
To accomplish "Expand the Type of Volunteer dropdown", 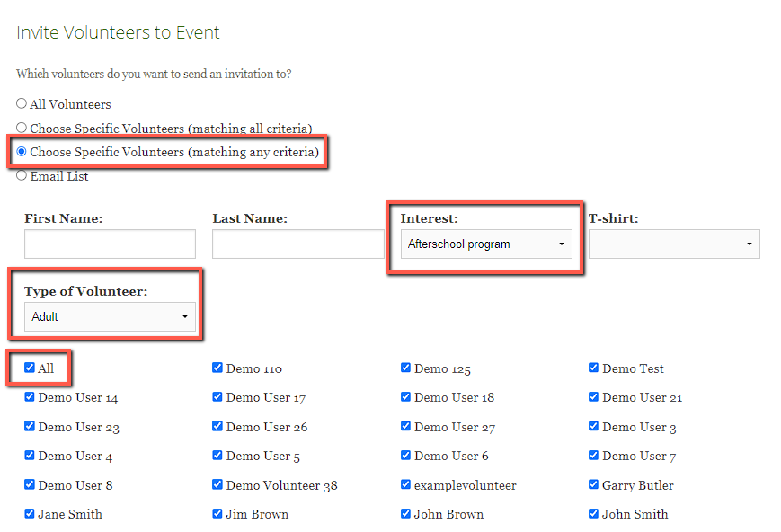I will point(110,316).
